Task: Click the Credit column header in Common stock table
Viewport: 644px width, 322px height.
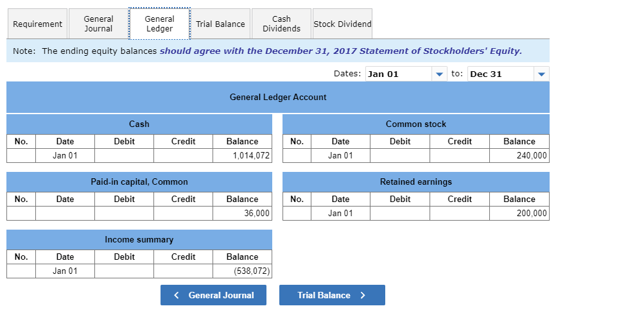Action: tap(460, 142)
